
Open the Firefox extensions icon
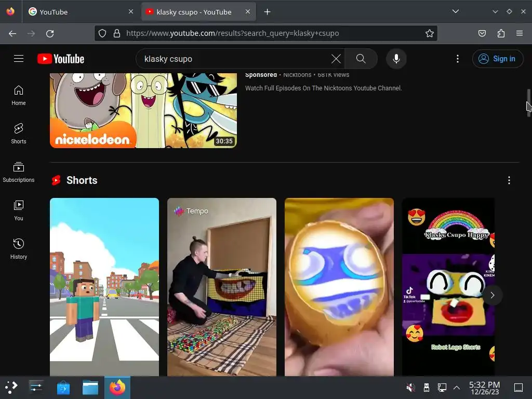click(x=501, y=33)
